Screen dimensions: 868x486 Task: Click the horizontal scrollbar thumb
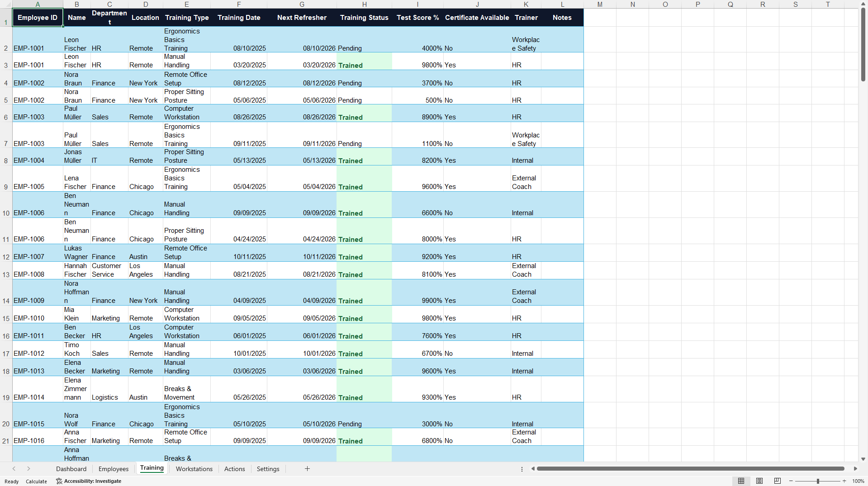pos(690,469)
